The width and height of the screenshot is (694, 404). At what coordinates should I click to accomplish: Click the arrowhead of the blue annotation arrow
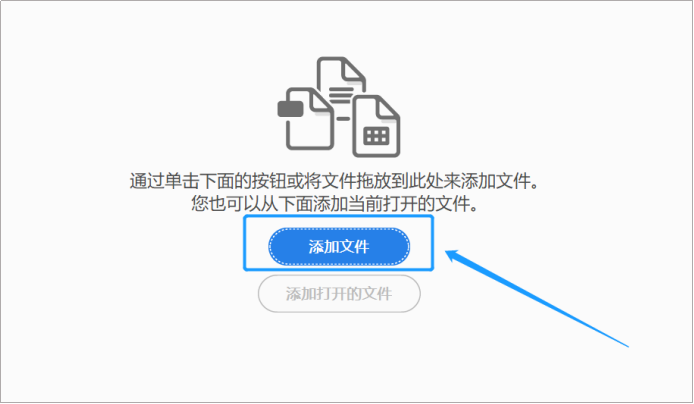(x=456, y=257)
